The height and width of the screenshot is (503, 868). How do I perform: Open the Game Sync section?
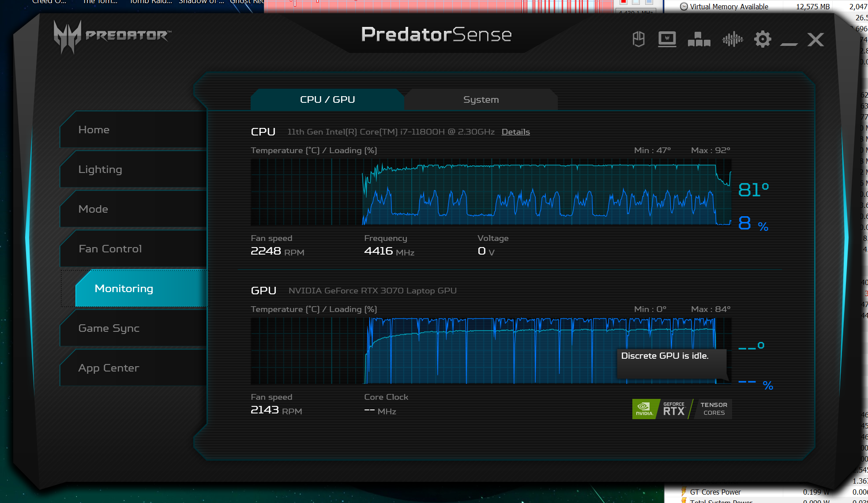coord(133,328)
